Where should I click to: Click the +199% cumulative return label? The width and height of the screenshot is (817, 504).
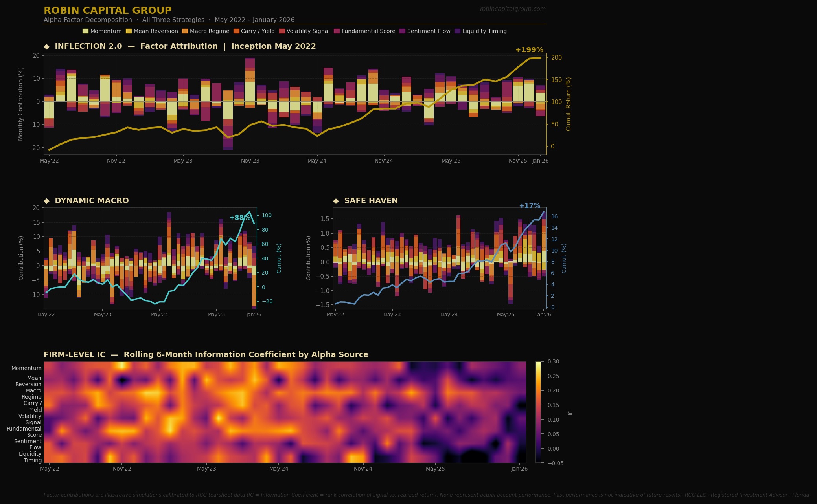529,50
